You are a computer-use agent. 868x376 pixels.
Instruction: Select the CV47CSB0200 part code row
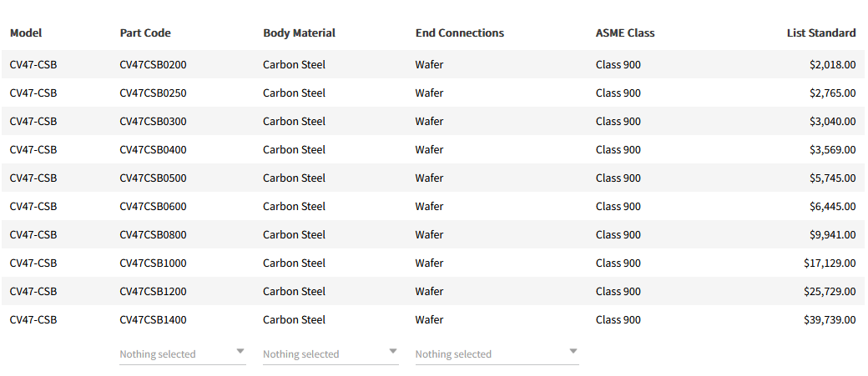[154, 65]
